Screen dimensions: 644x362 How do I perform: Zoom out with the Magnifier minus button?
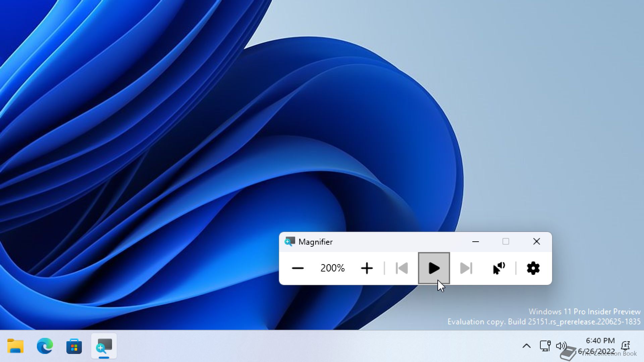pos(298,268)
